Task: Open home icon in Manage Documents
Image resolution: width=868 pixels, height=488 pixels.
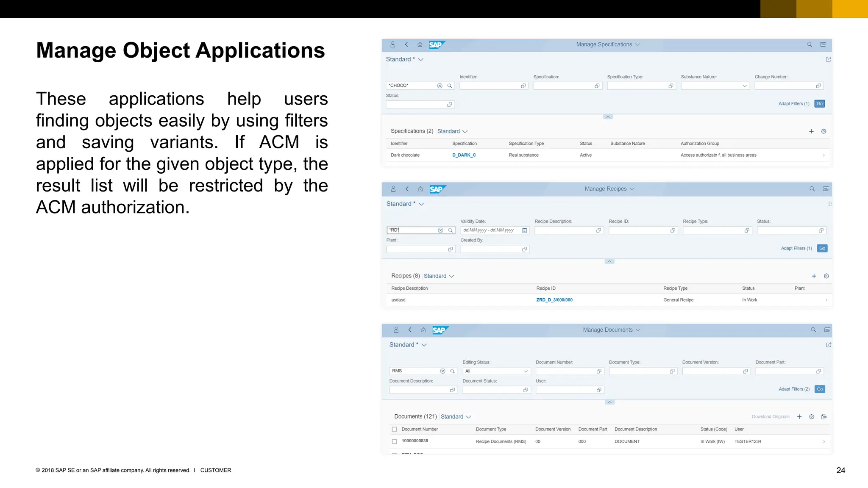Action: (x=423, y=330)
